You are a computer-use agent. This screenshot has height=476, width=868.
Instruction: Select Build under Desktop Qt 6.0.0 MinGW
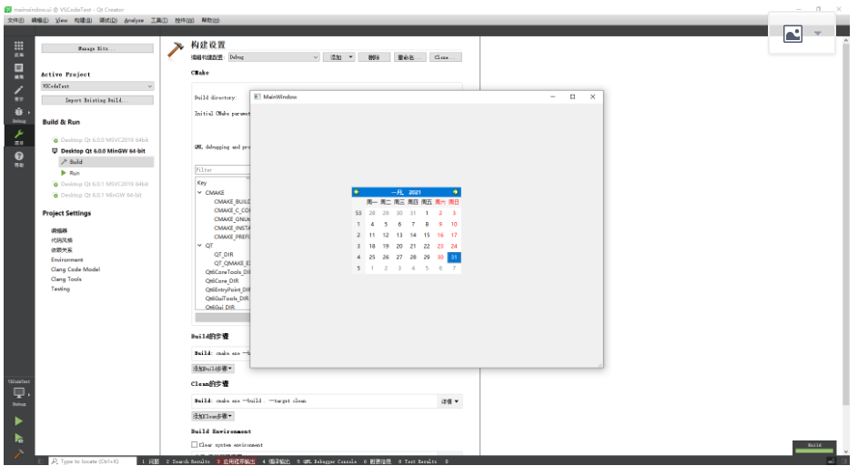(x=106, y=162)
